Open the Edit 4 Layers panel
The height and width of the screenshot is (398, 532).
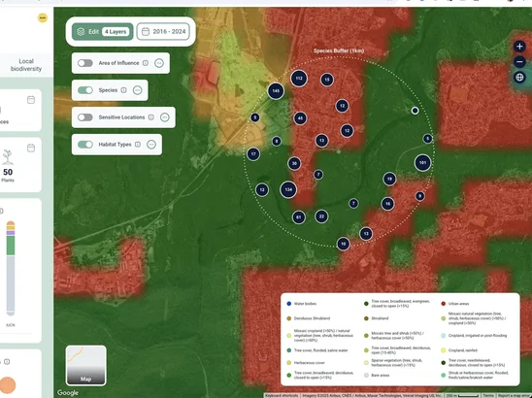[x=103, y=32]
